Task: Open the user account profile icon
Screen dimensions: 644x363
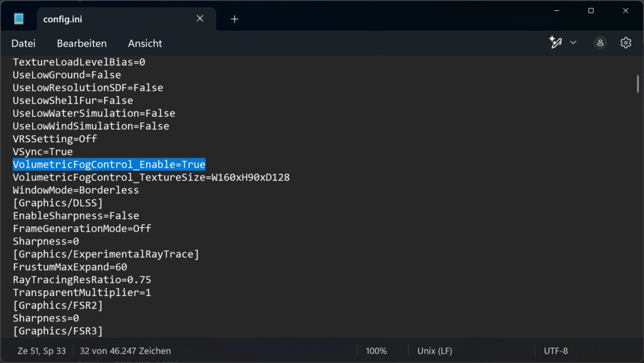Action: click(x=600, y=43)
